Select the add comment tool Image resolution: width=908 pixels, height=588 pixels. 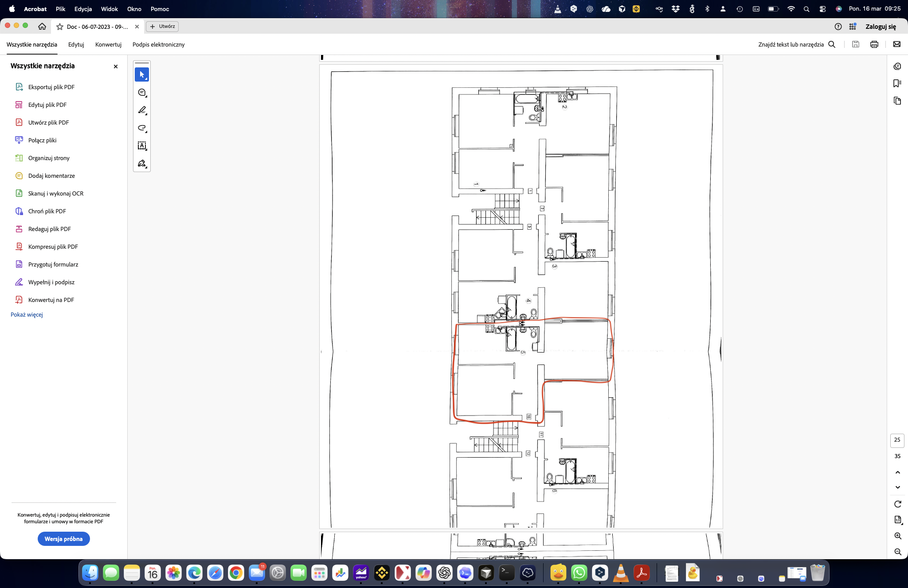point(142,92)
